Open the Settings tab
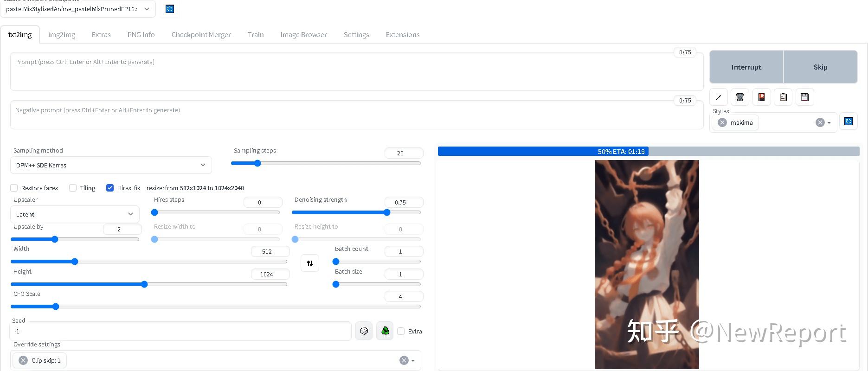 click(356, 35)
